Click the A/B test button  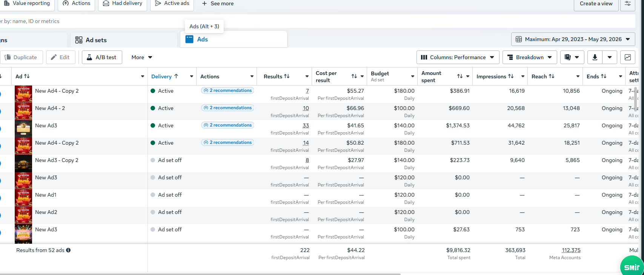coord(102,57)
